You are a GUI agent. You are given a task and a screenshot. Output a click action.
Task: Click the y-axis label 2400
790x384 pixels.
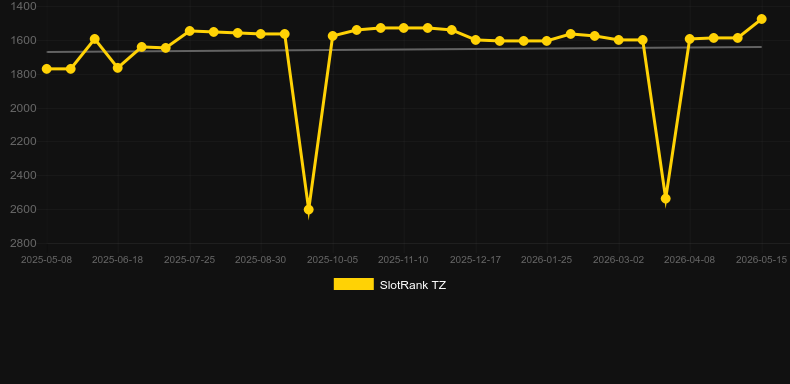point(23,175)
